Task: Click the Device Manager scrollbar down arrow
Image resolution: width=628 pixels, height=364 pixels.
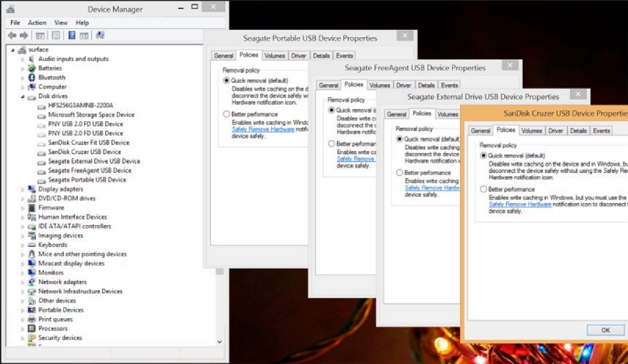Action: [220, 341]
